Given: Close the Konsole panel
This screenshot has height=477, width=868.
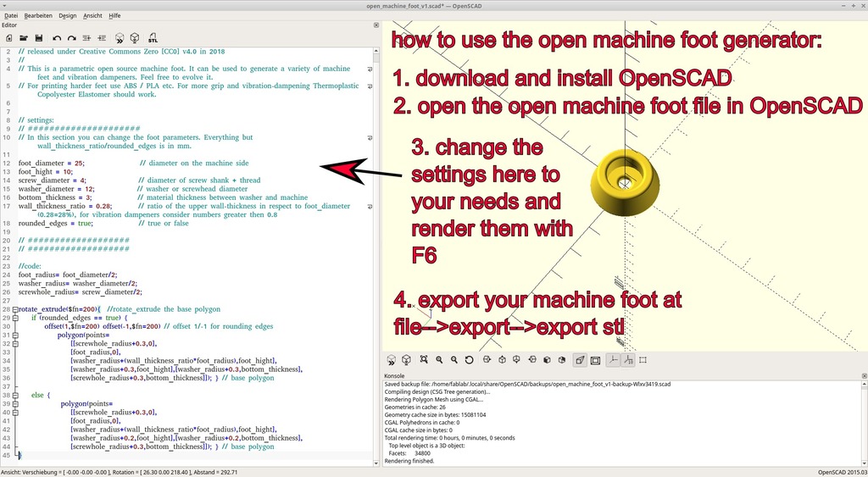Looking at the screenshot, I should (x=862, y=375).
